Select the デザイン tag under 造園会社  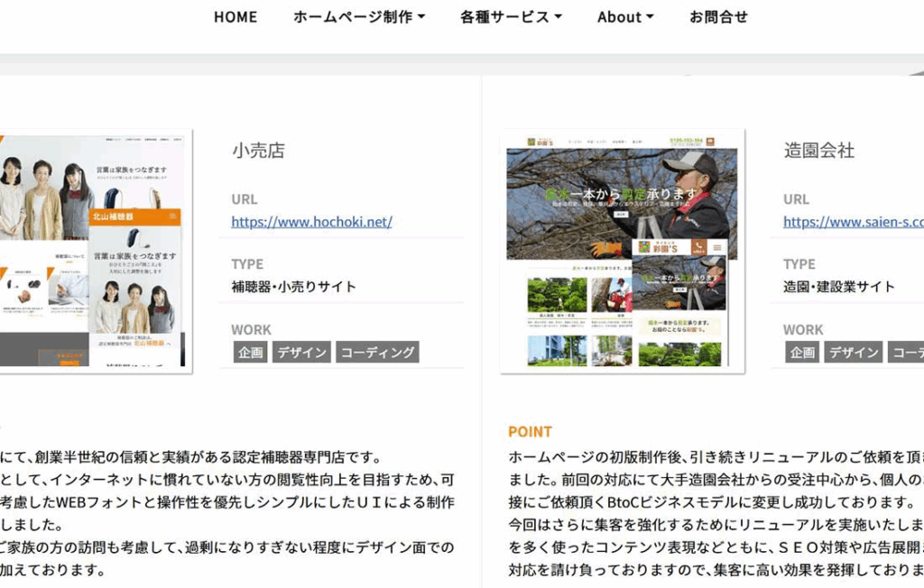click(854, 353)
